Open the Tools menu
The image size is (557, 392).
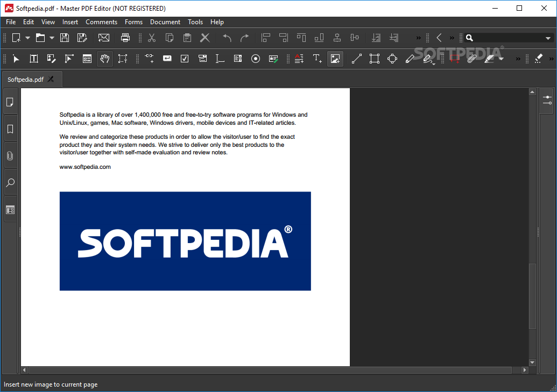pos(195,22)
